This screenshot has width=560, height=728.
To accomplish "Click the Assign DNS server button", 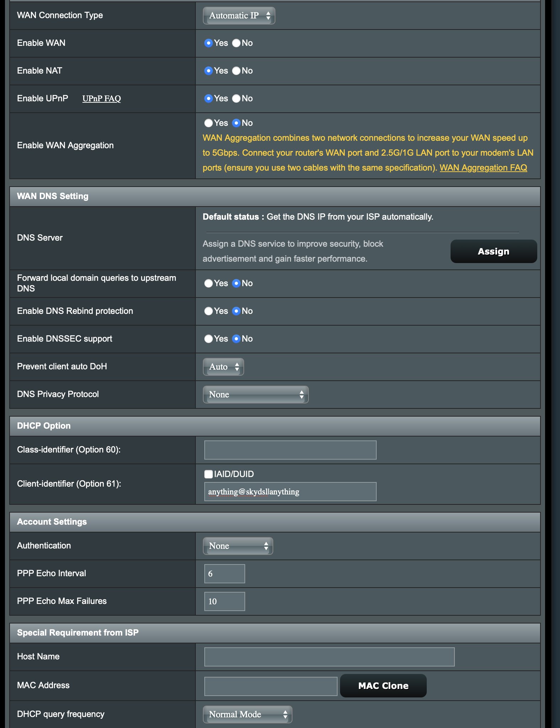I will (493, 251).
